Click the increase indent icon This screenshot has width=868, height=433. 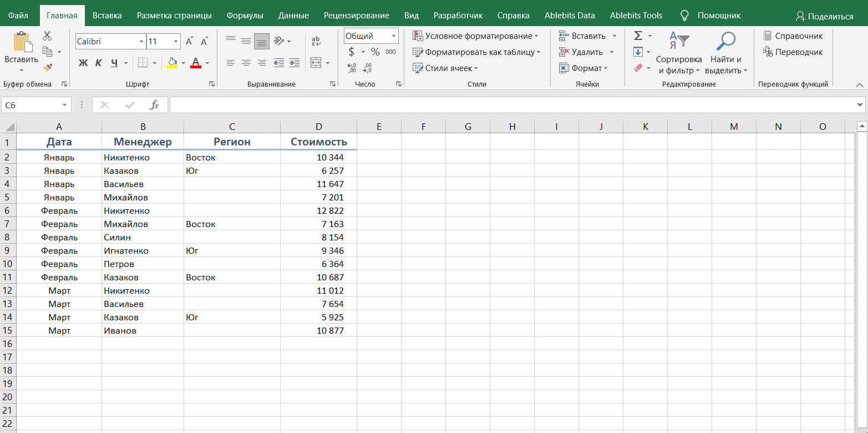click(295, 63)
